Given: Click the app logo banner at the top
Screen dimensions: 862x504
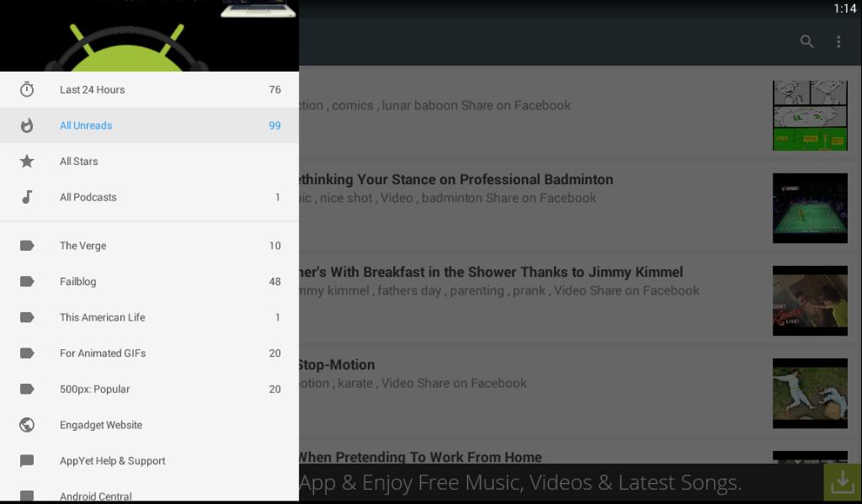Looking at the screenshot, I should (x=149, y=34).
